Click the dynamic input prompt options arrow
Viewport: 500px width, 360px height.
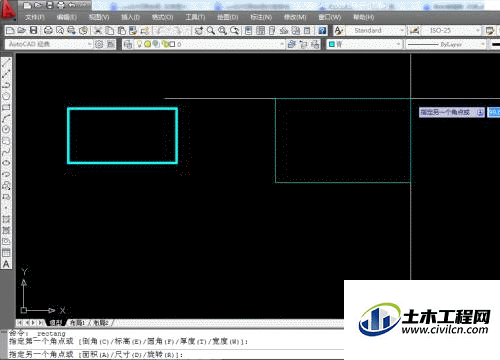pyautogui.click(x=480, y=112)
